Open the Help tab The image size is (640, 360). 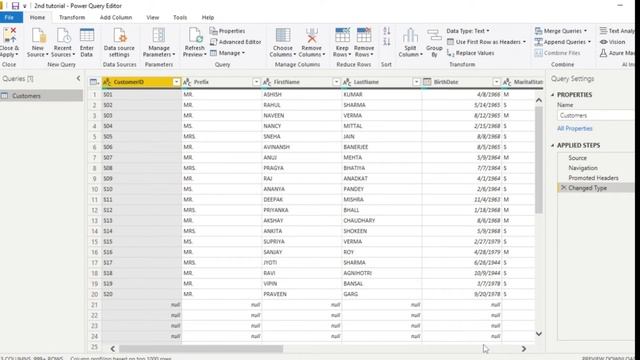pyautogui.click(x=208, y=18)
